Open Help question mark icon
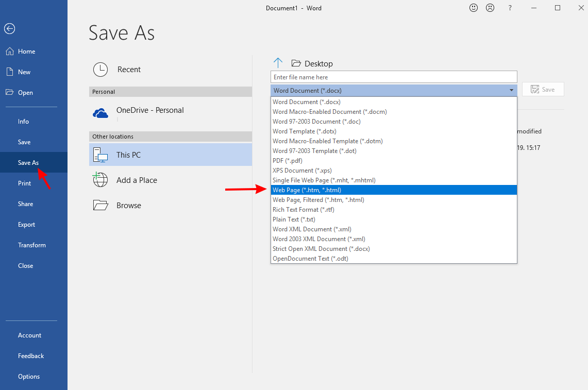 (510, 8)
